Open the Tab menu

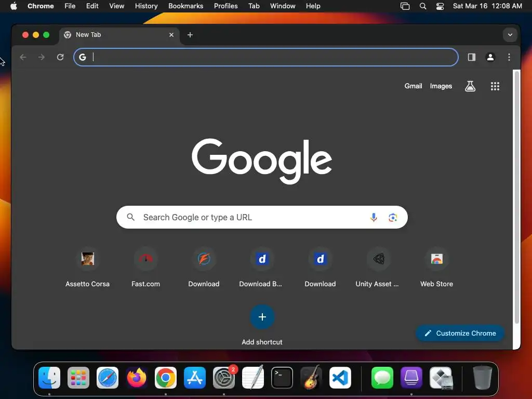[x=254, y=6]
